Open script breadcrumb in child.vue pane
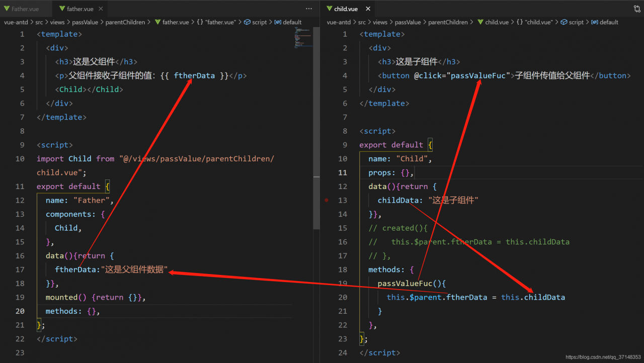This screenshot has height=363, width=644. pos(573,22)
